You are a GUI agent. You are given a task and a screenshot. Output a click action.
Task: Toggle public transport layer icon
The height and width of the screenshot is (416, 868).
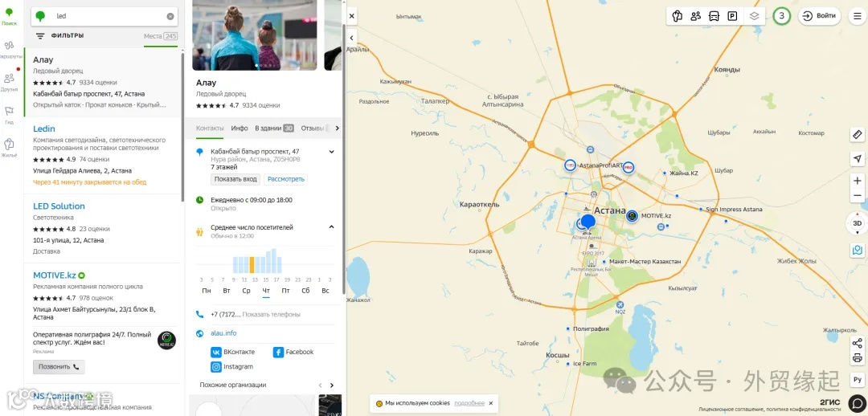tap(714, 16)
